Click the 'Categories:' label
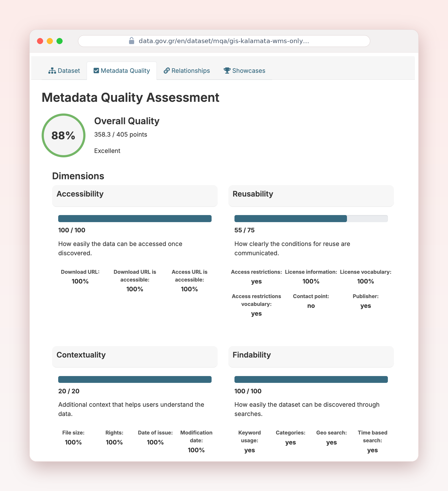The height and width of the screenshot is (491, 448). [x=290, y=433]
